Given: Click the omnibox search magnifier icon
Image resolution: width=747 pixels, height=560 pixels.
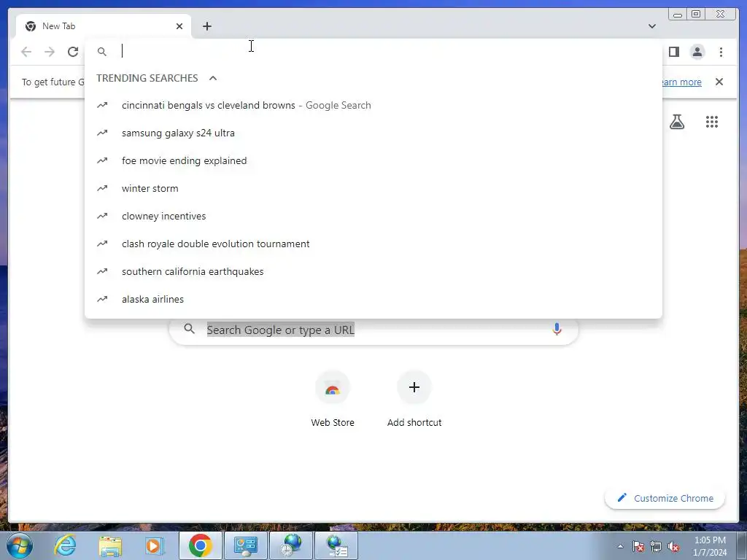Looking at the screenshot, I should 102,52.
